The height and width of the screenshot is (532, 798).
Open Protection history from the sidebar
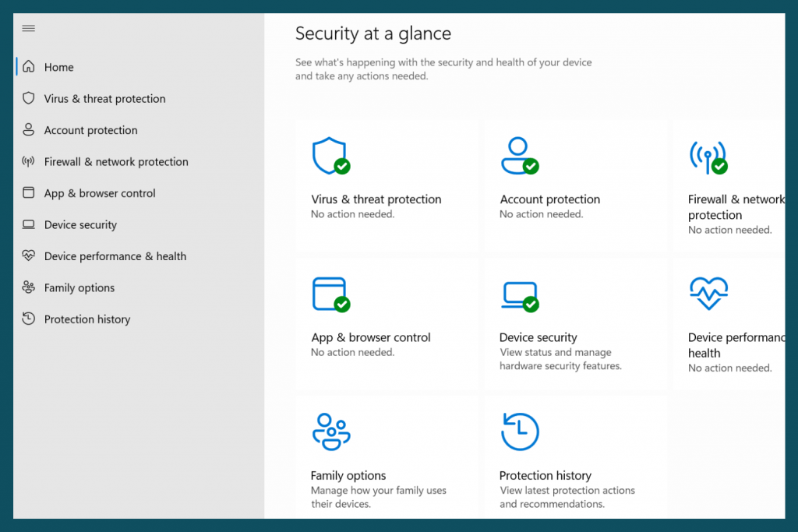point(86,319)
